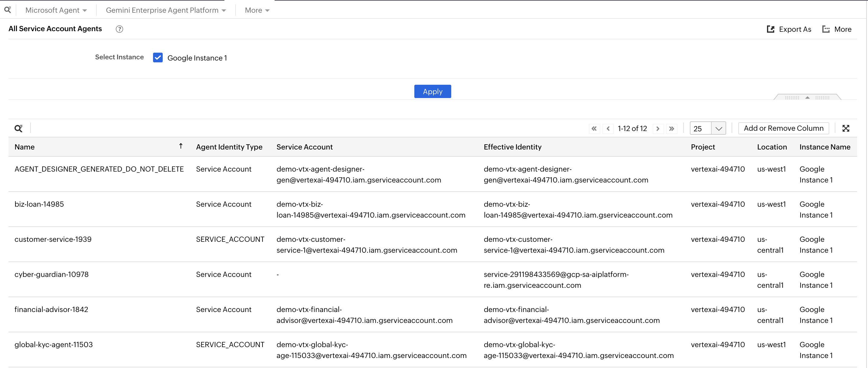Image resolution: width=868 pixels, height=368 pixels.
Task: Click vertexai-494710 project in biz-loan-14985 row
Action: tap(718, 204)
